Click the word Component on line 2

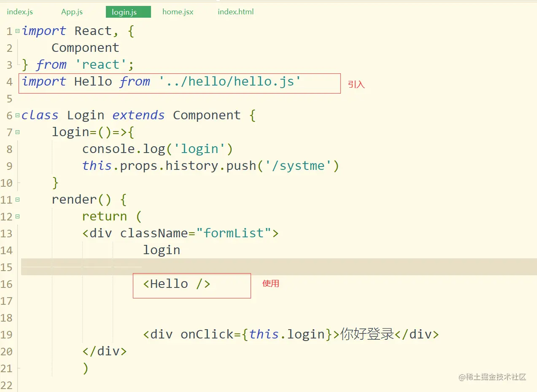click(86, 48)
